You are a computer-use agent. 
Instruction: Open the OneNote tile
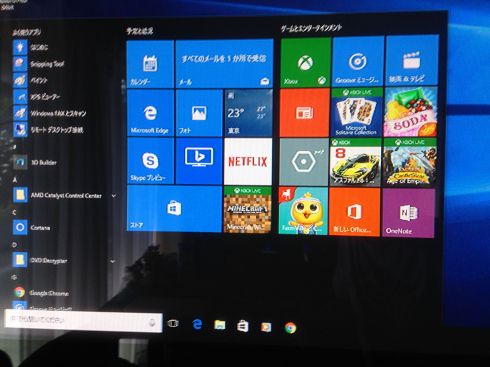[408, 213]
